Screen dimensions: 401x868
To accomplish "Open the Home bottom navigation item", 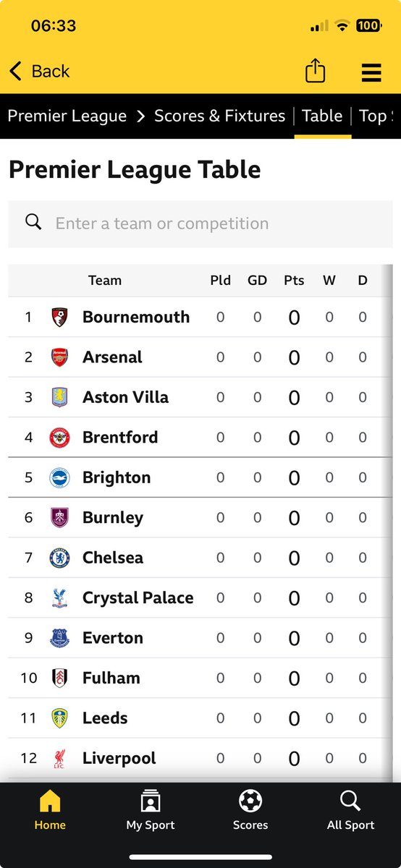I will (50, 811).
